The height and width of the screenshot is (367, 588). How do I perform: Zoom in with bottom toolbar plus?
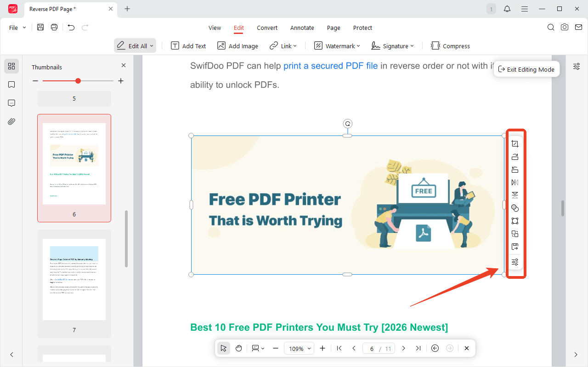(x=322, y=348)
